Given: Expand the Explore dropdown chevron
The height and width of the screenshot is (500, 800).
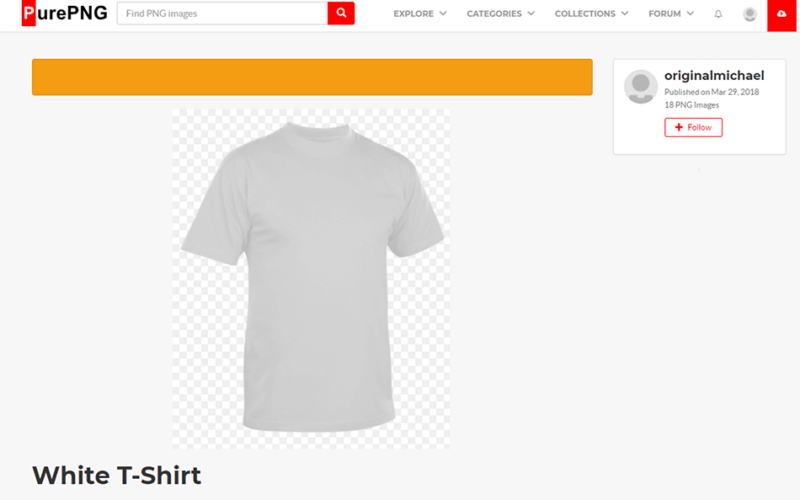Looking at the screenshot, I should tap(443, 13).
